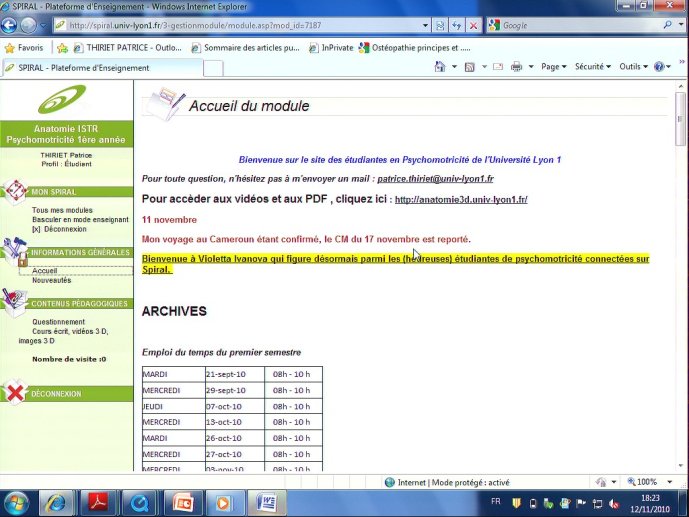Image resolution: width=689 pixels, height=517 pixels.
Task: Open the Sommaire des articles favorite
Action: coord(246,48)
